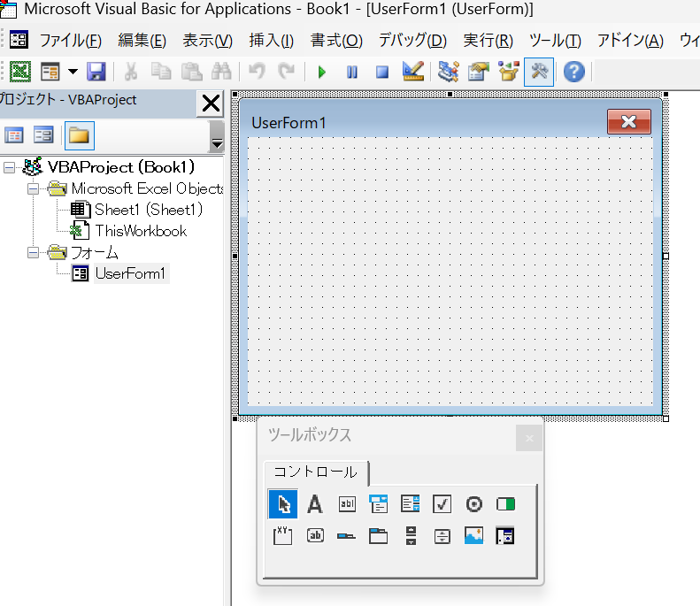Toggle Folders view in project pane
Screen dimensions: 700x606
[x=79, y=135]
